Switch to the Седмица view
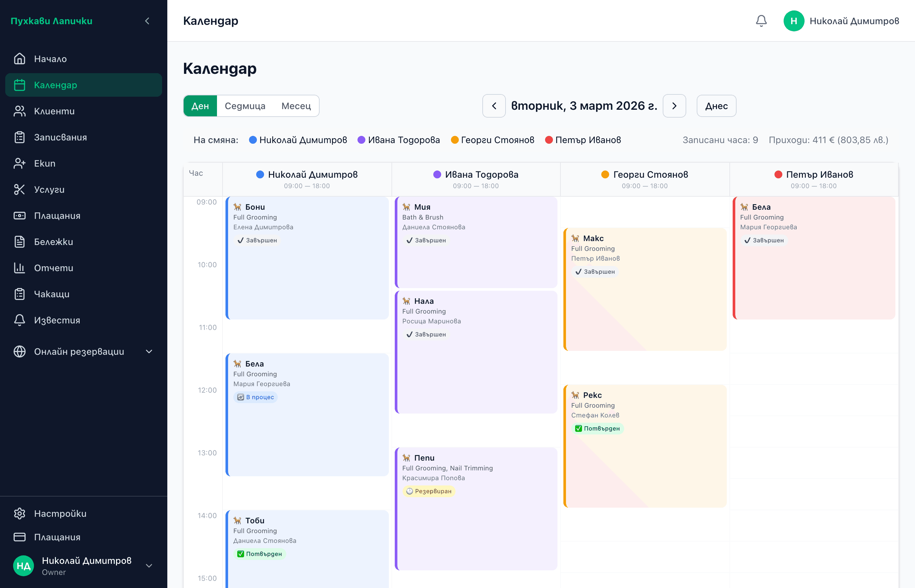Image resolution: width=915 pixels, height=588 pixels. tap(245, 106)
